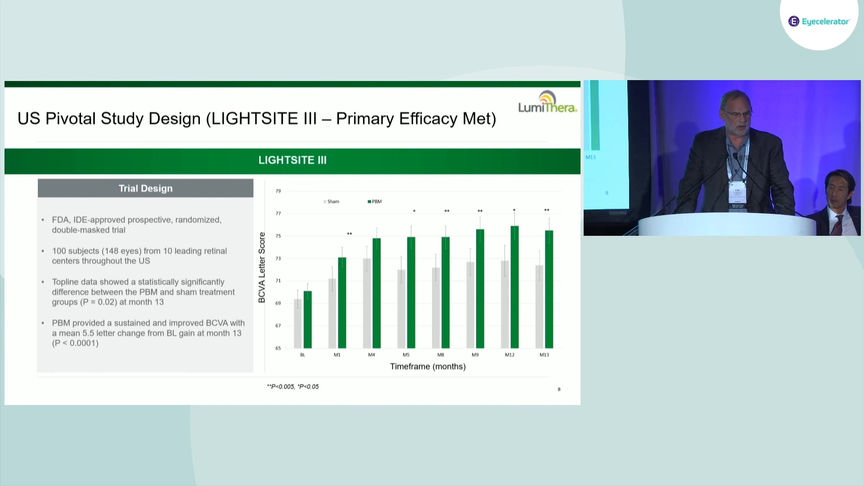Click the 'M13' x-axis tick label
Viewport: 864px width, 486px height.
(x=544, y=355)
